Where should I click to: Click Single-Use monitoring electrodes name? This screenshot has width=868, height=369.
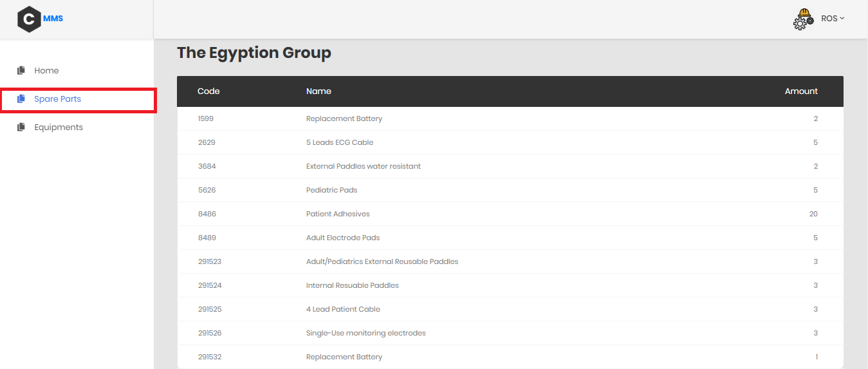pos(366,333)
